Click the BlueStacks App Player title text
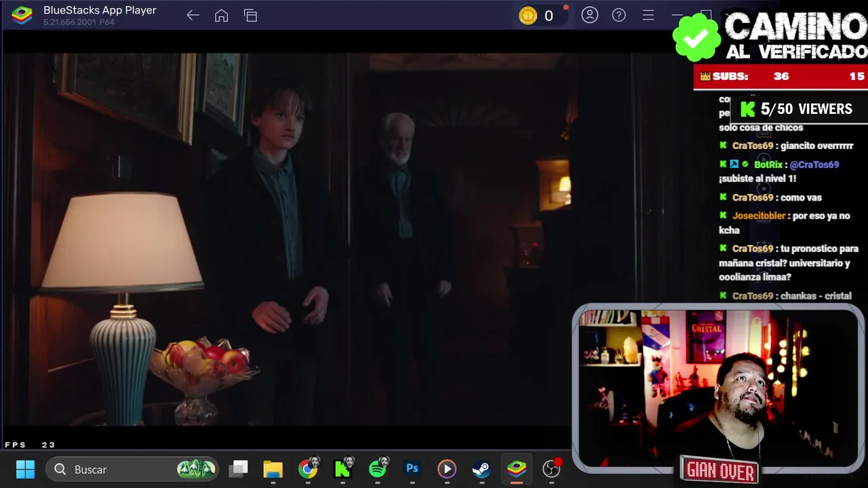This screenshot has height=488, width=868. pos(100,10)
